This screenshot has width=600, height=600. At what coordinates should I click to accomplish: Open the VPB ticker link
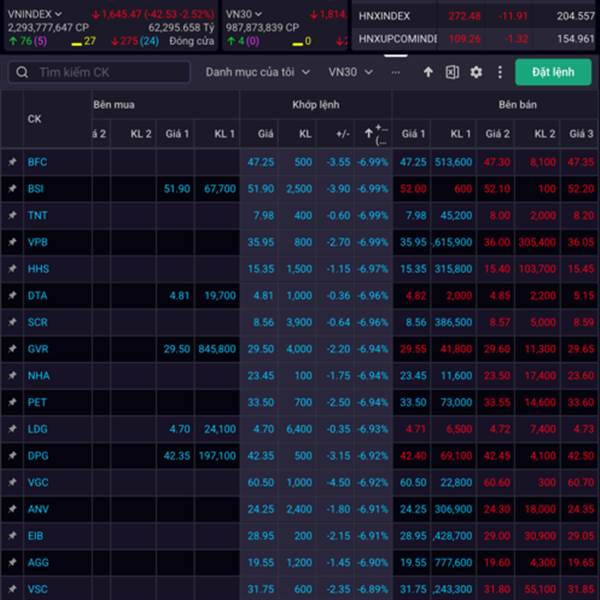pyautogui.click(x=38, y=242)
